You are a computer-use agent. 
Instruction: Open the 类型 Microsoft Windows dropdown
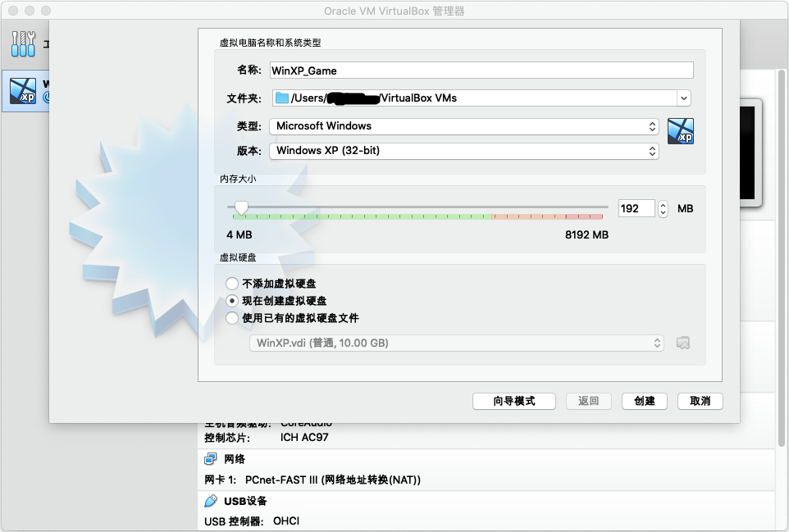[x=464, y=126]
